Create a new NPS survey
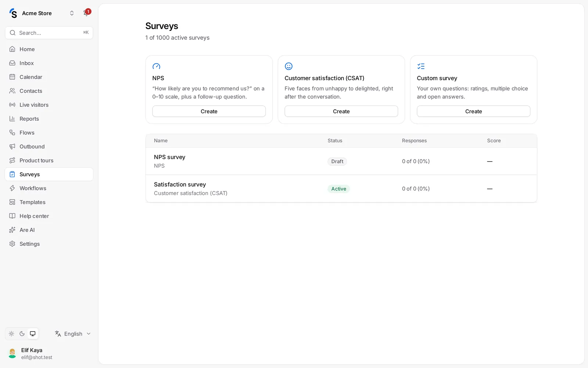The width and height of the screenshot is (588, 368). coord(209,111)
